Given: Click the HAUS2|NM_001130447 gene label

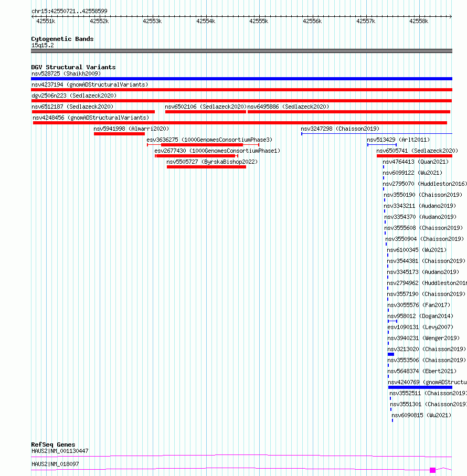Looking at the screenshot, I should pos(60,451).
